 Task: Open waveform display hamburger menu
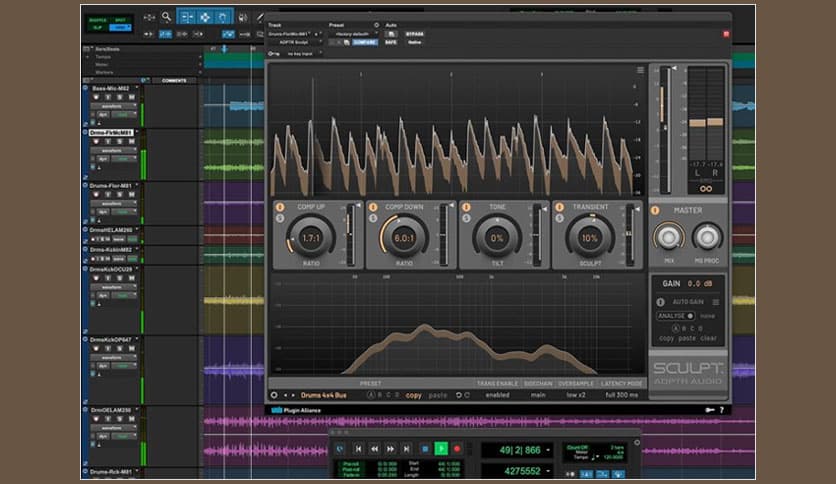coord(640,70)
